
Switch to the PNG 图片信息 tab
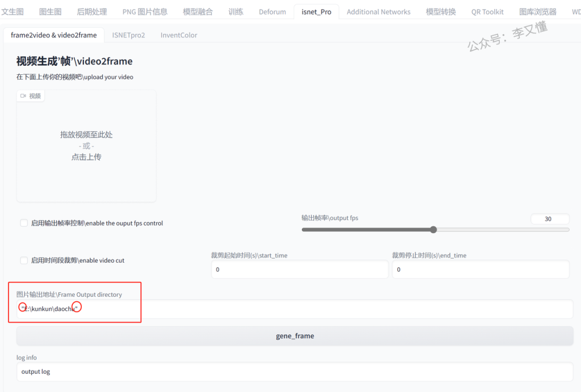[145, 11]
